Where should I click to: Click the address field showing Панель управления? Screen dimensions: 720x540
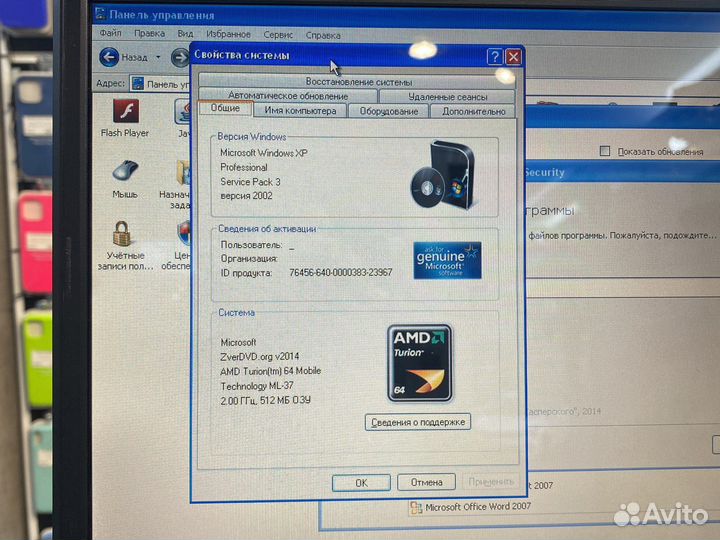tap(161, 84)
